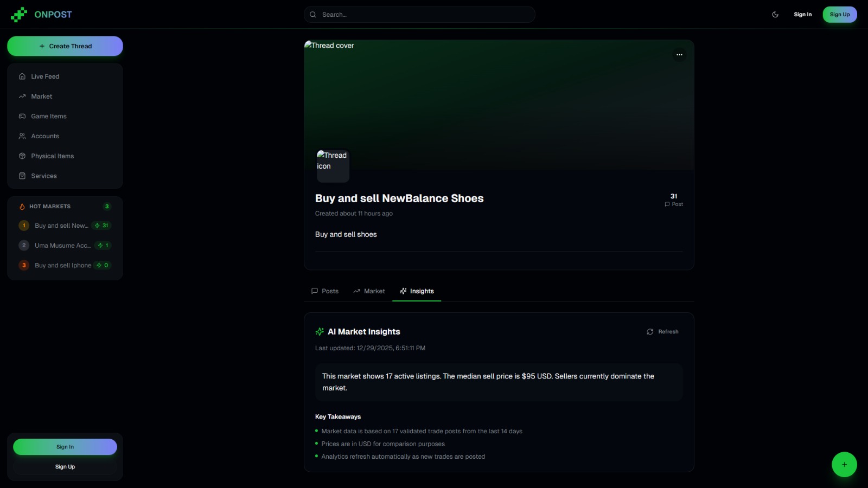Viewport: 868px width, 488px height.
Task: Click the 31 Post counter
Action: pyautogui.click(x=674, y=200)
